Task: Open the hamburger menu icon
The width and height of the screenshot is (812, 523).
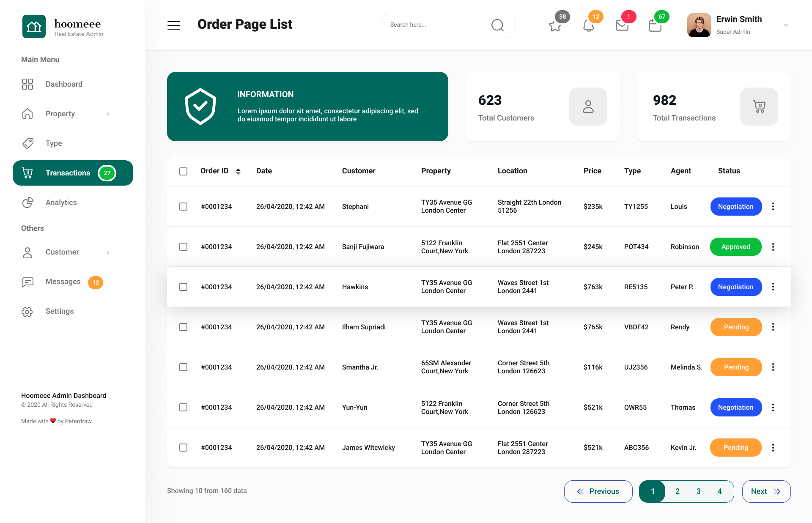Action: 173,25
